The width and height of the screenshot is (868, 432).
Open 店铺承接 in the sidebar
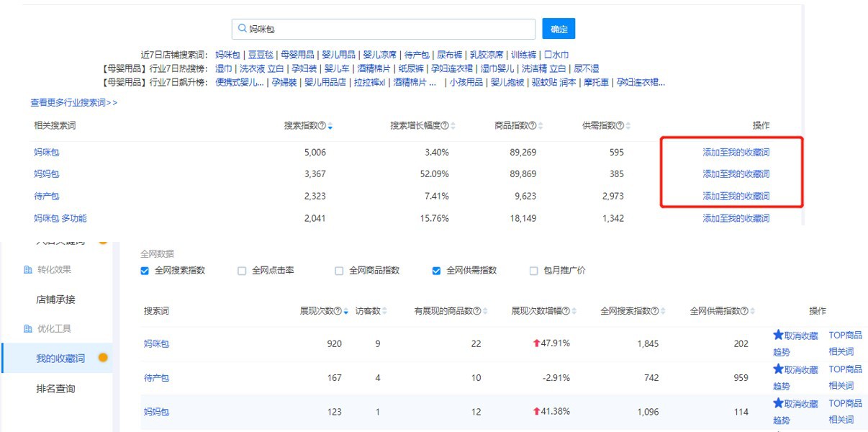[55, 300]
